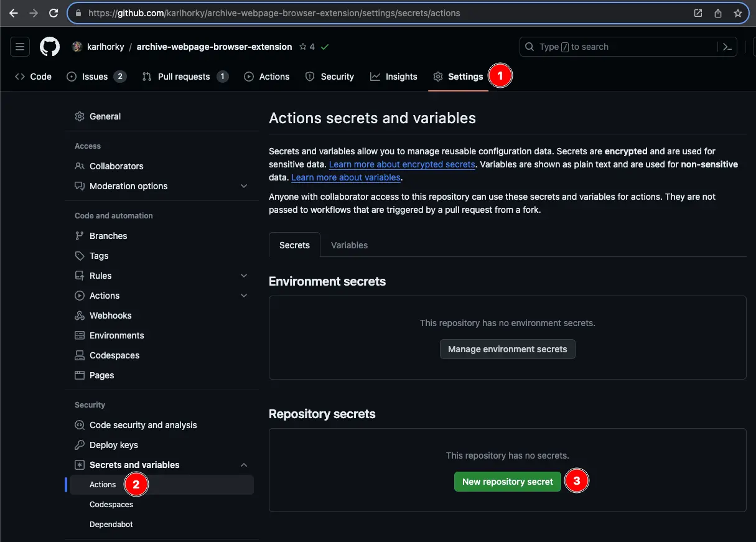
Task: Click the Tags tag icon
Action: 80,256
